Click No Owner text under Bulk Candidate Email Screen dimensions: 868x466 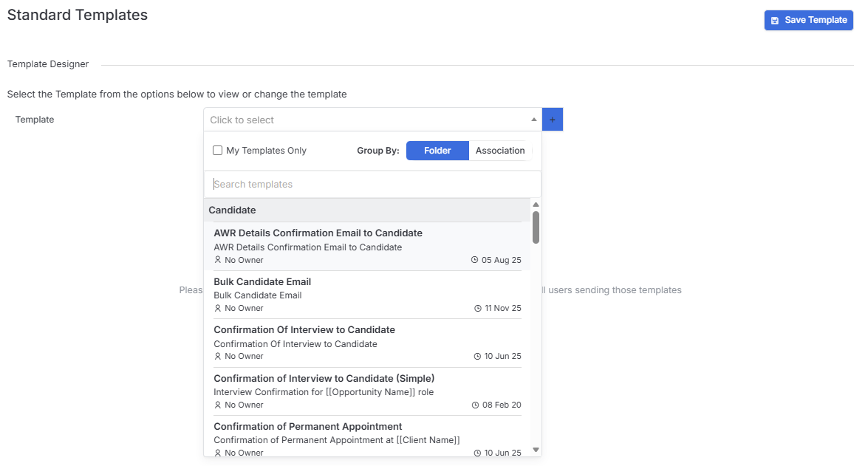click(244, 308)
